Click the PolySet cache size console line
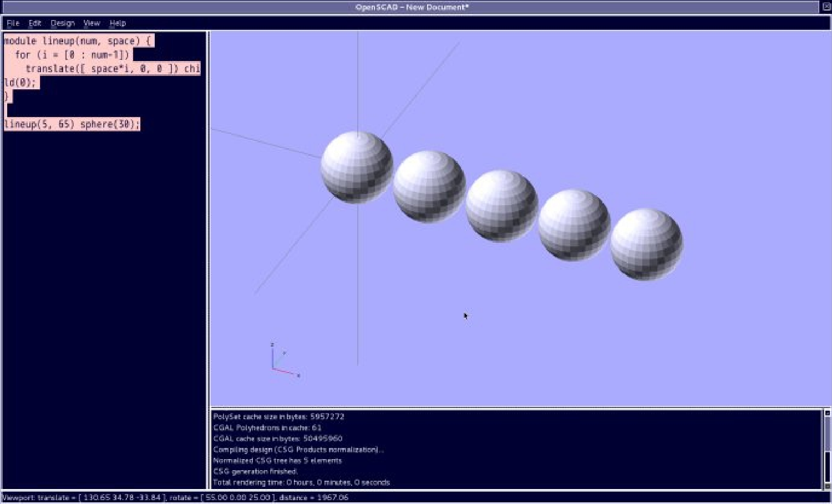Image resolution: width=832 pixels, height=504 pixels. click(278, 416)
